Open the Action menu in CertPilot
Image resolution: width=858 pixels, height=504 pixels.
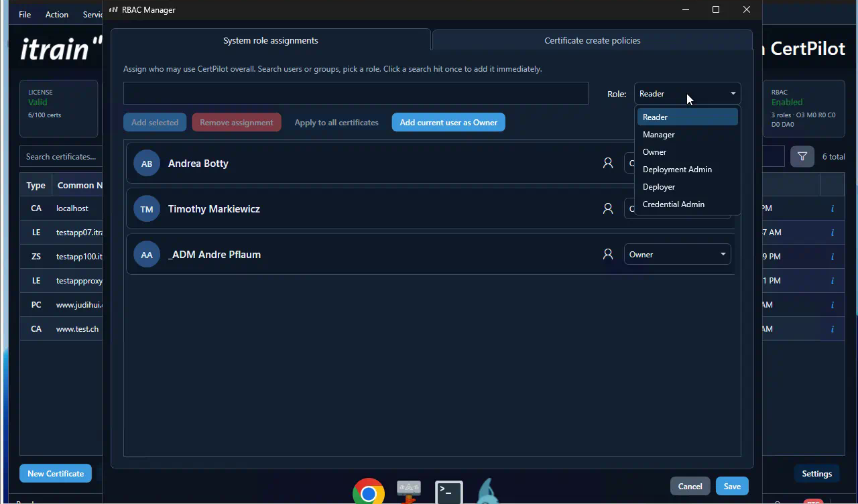tap(57, 14)
